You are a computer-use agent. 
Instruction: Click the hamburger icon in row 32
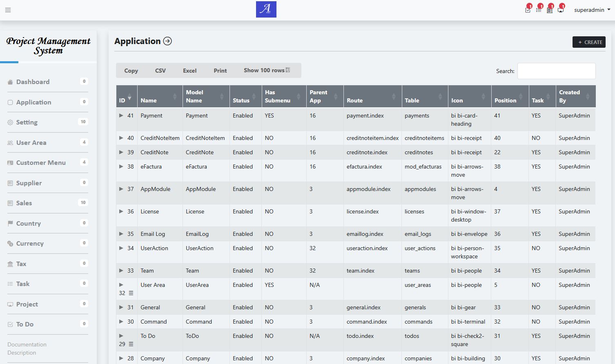pos(131,293)
